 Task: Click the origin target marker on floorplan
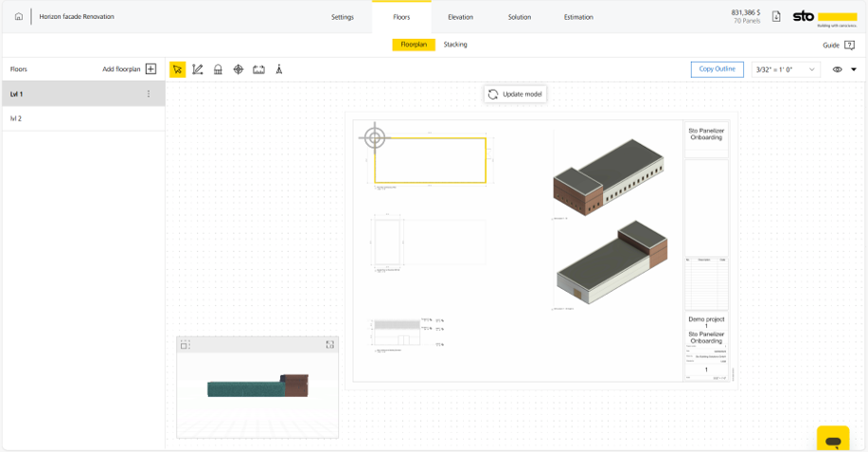pos(375,137)
